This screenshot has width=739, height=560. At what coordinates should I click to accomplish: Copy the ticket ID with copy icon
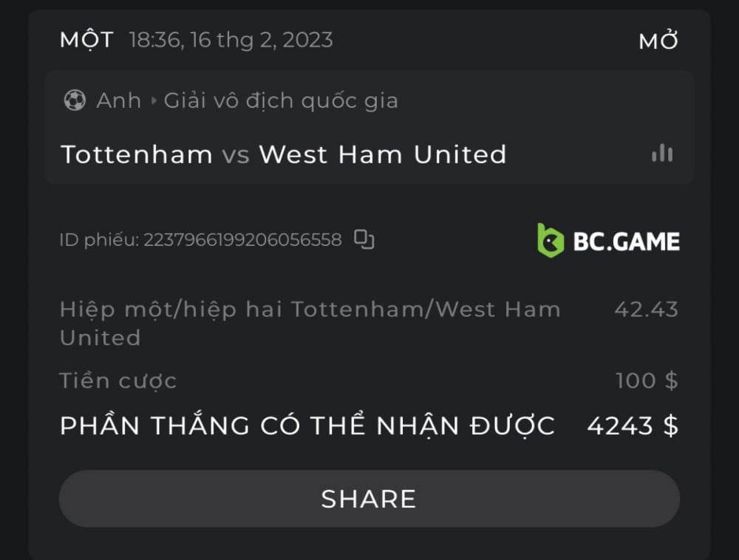coord(364,239)
